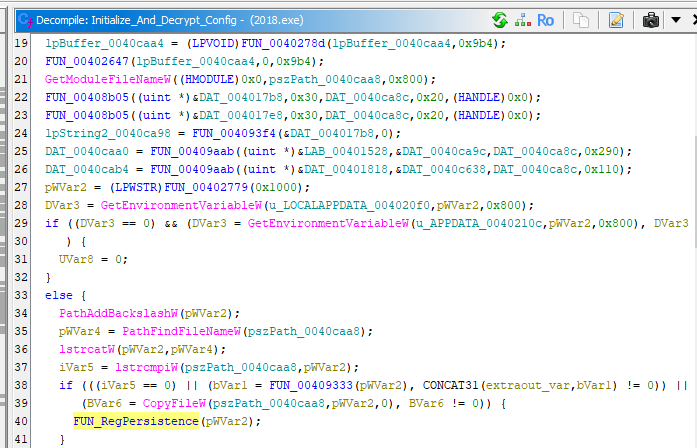Open the control flow graph icon
The image size is (697, 448).
[522, 20]
